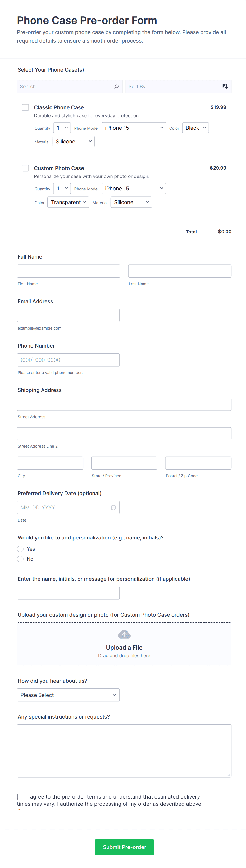Click the search magnifier icon
This screenshot has height=868, width=246.
[116, 87]
